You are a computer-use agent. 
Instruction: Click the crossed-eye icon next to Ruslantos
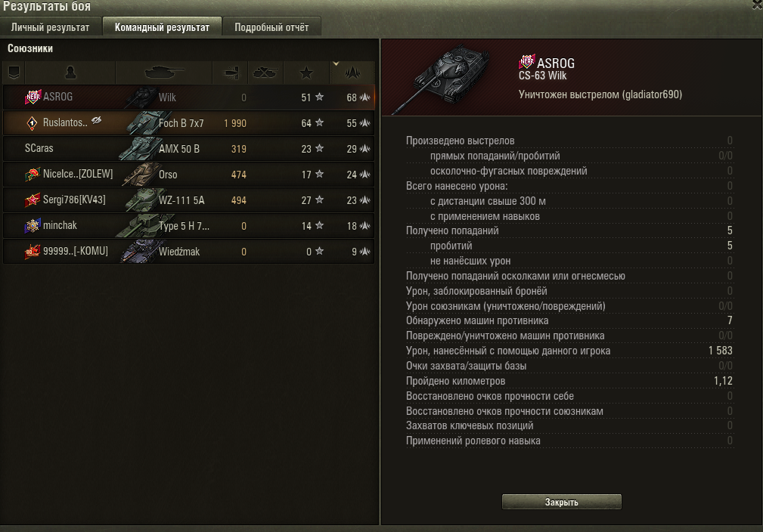[x=96, y=120]
